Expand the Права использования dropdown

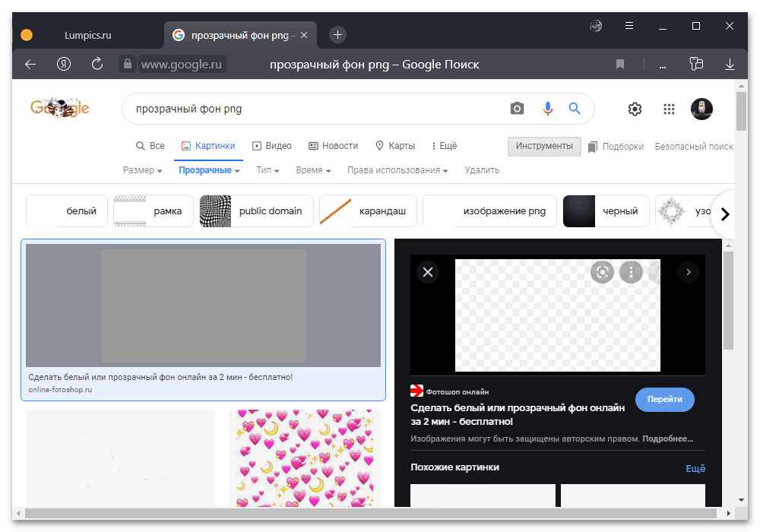[x=397, y=170]
